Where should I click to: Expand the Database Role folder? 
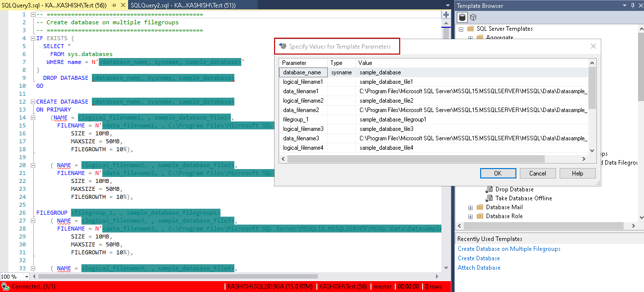coord(470,216)
